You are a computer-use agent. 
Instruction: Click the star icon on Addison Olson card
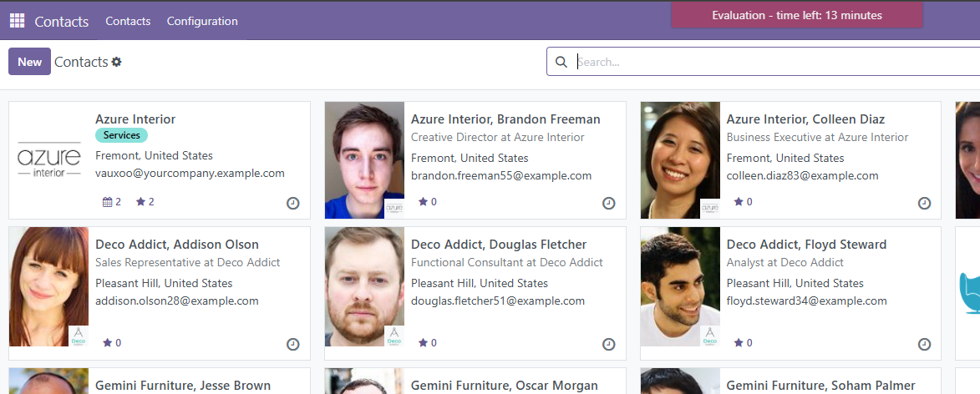point(108,343)
